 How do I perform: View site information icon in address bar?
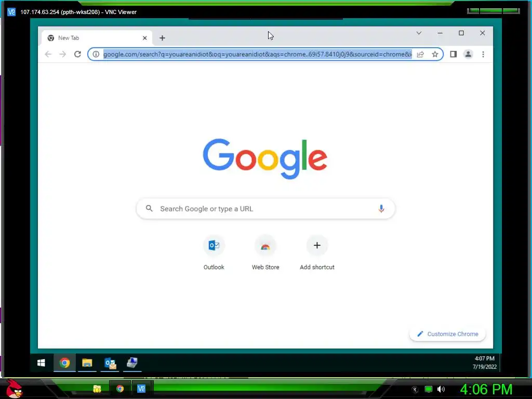(x=96, y=54)
